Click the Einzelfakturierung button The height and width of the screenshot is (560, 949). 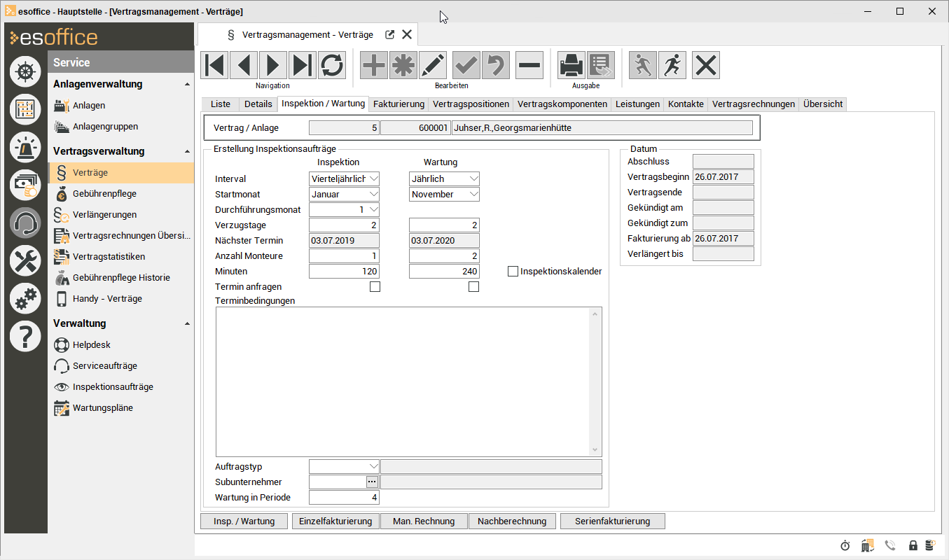click(335, 521)
